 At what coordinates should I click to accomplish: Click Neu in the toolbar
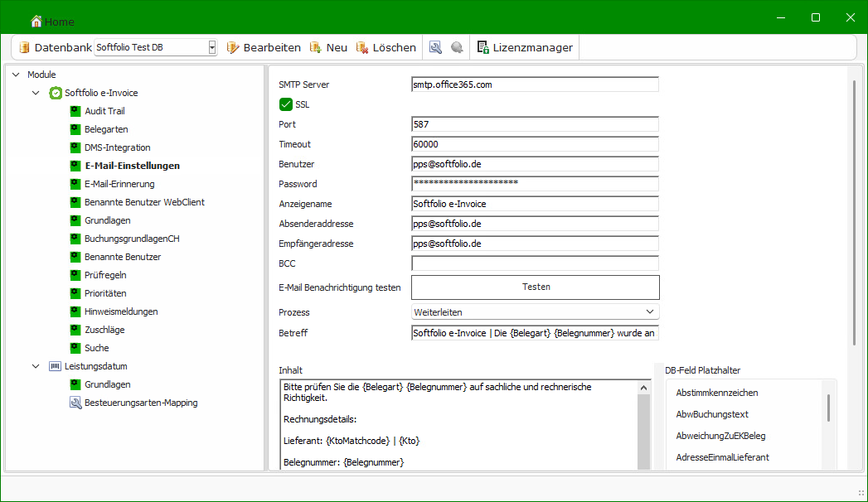[328, 47]
